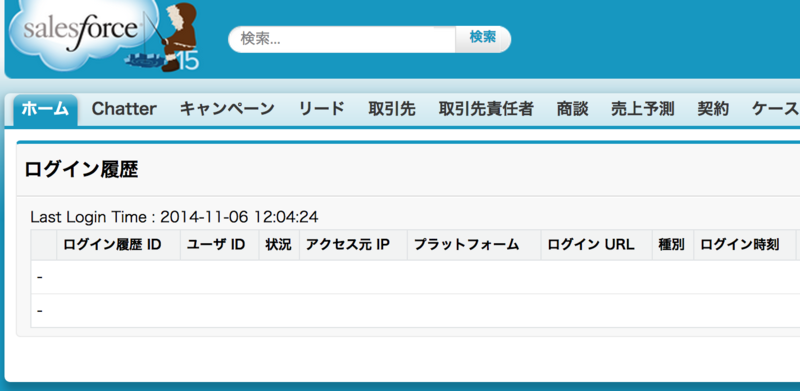The image size is (800, 391).
Task: Go to the 契約 tab
Action: [x=713, y=109]
